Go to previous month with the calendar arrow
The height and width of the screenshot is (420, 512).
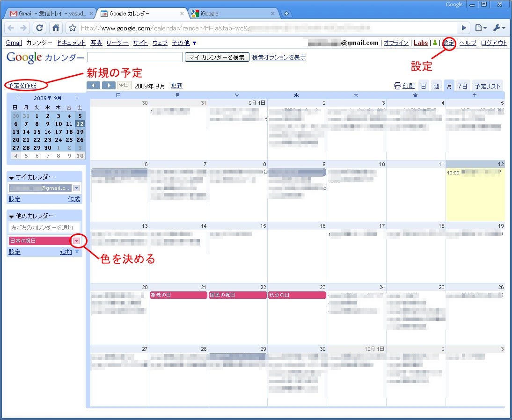(x=94, y=85)
